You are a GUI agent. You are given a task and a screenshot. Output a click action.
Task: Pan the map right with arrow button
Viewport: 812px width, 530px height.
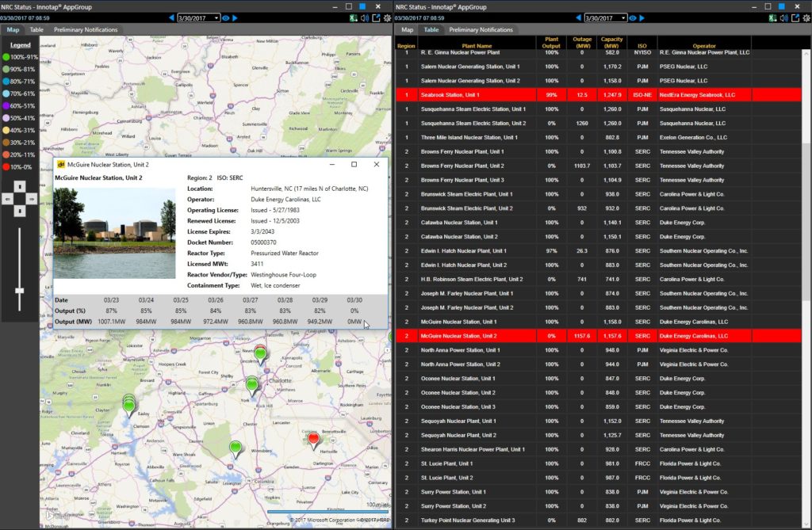32,198
